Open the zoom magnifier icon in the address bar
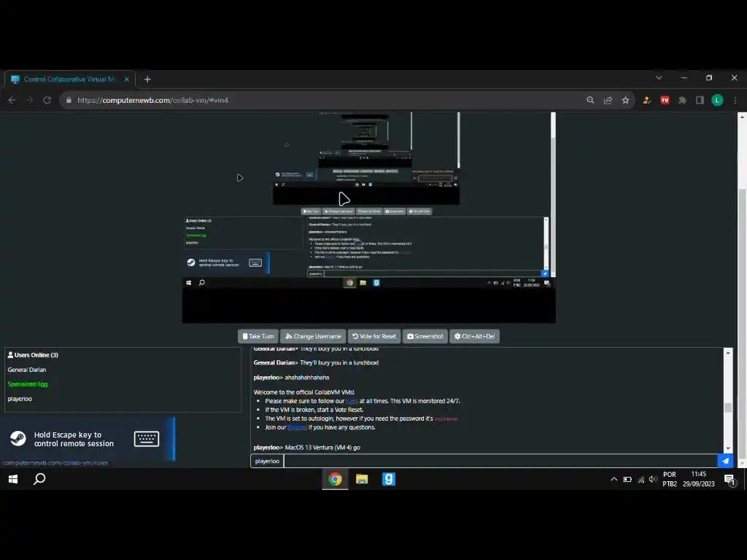This screenshot has height=560, width=747. [x=590, y=100]
